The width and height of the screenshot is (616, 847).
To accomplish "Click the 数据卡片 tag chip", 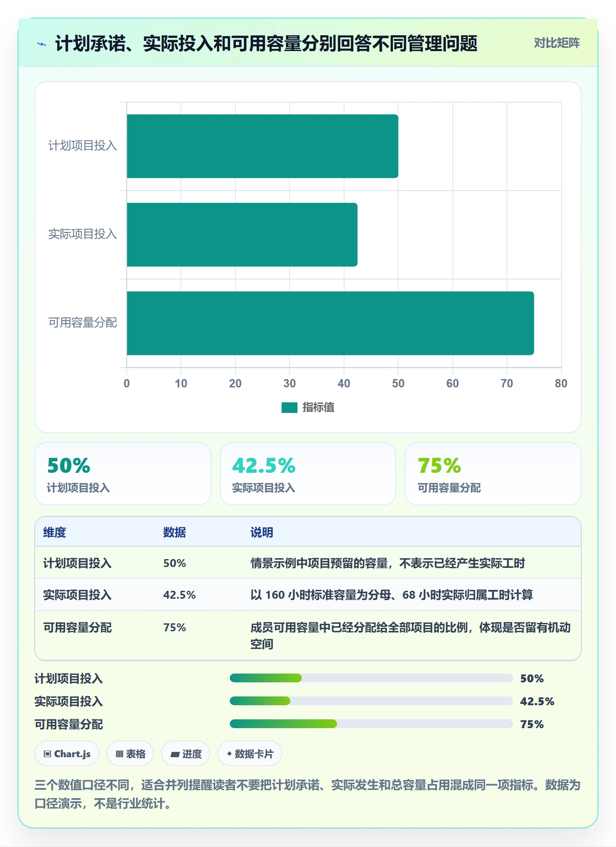I will 250,754.
